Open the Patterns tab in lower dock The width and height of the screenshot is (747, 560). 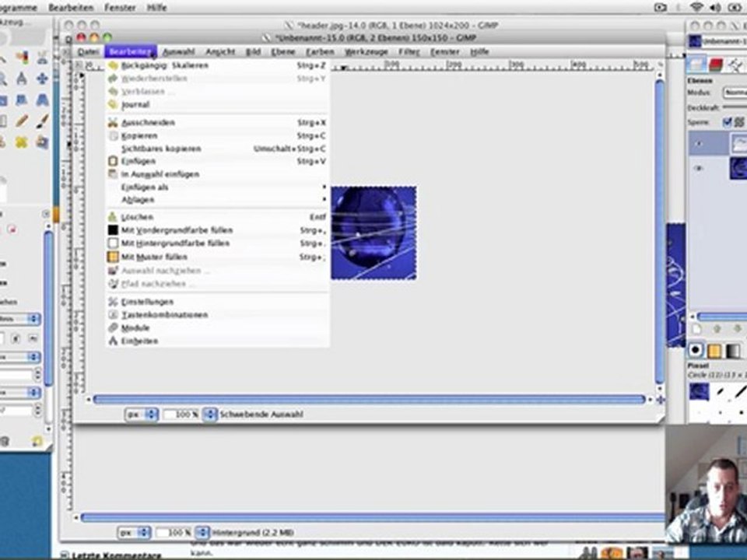click(x=714, y=351)
